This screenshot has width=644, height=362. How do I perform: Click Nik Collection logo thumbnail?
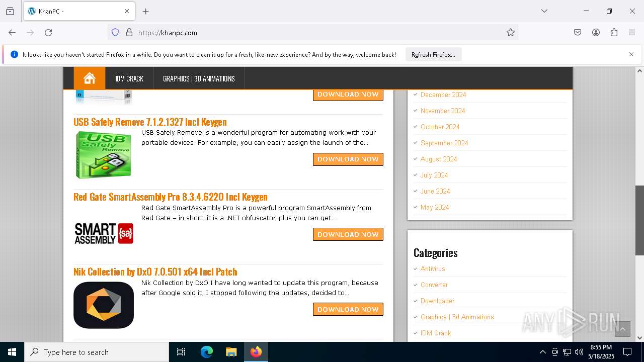click(x=104, y=305)
